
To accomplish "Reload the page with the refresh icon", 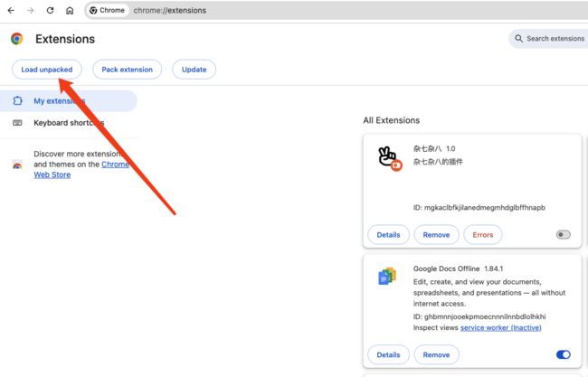I will tap(50, 11).
